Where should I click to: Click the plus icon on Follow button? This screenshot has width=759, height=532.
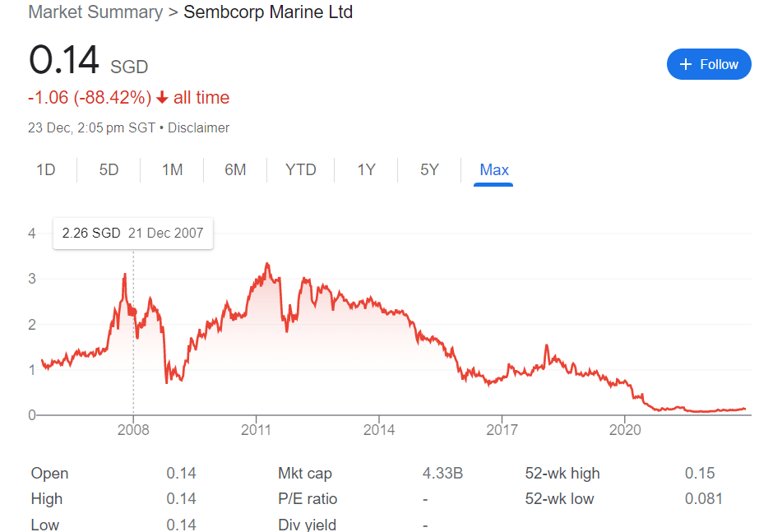pos(686,64)
